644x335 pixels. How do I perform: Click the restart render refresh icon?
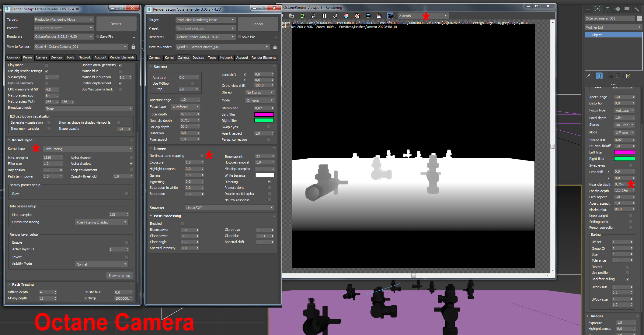pyautogui.click(x=302, y=16)
